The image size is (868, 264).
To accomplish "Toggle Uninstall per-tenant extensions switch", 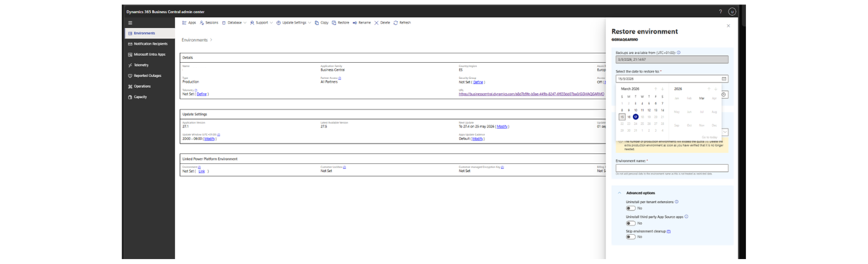I will click(631, 208).
